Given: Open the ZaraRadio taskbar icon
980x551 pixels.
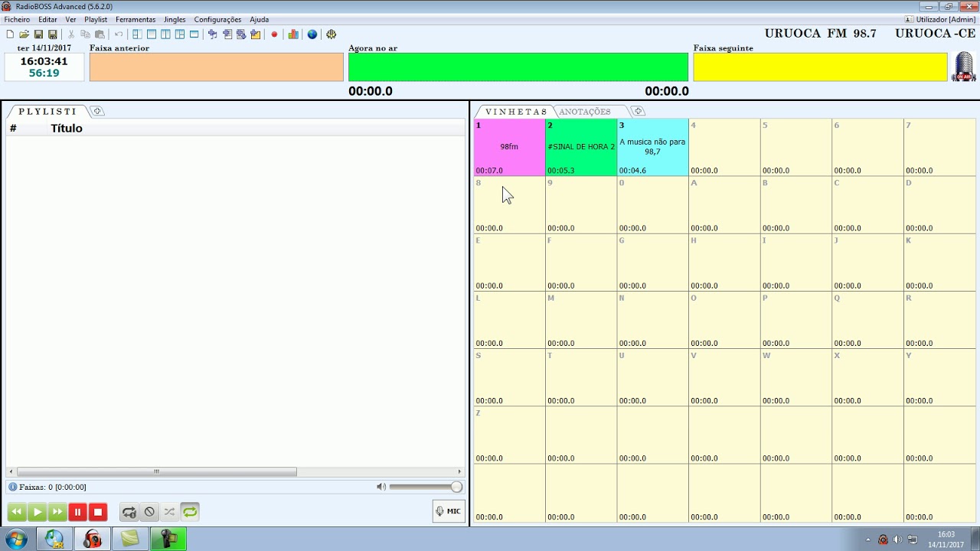Looking at the screenshot, I should [54, 539].
